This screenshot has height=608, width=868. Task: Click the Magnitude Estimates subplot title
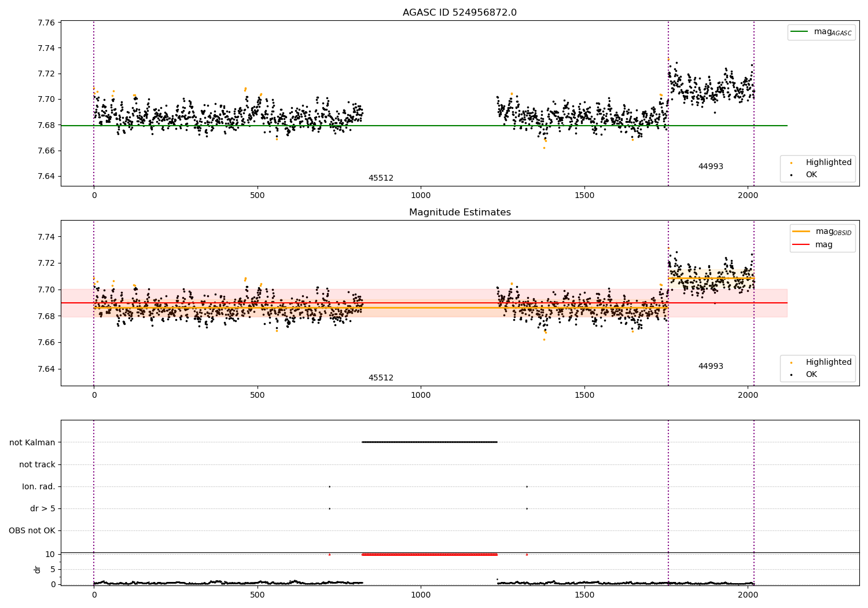pos(459,213)
